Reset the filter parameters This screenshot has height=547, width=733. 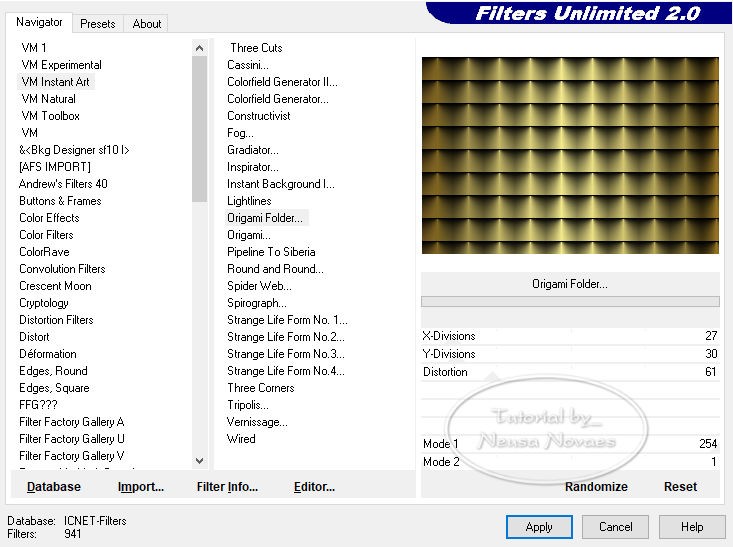(x=680, y=487)
